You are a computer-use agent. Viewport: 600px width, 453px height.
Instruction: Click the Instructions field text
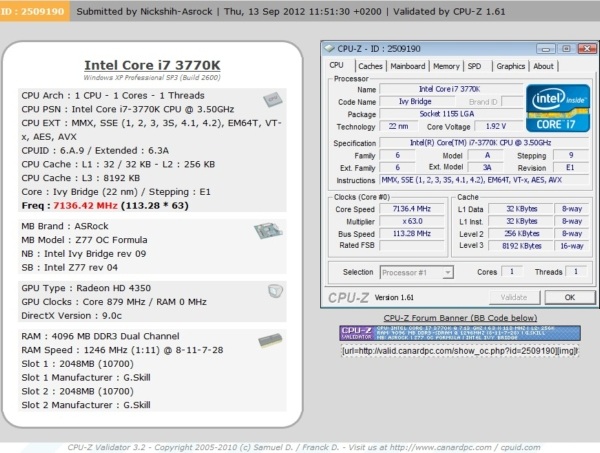pyautogui.click(x=484, y=180)
